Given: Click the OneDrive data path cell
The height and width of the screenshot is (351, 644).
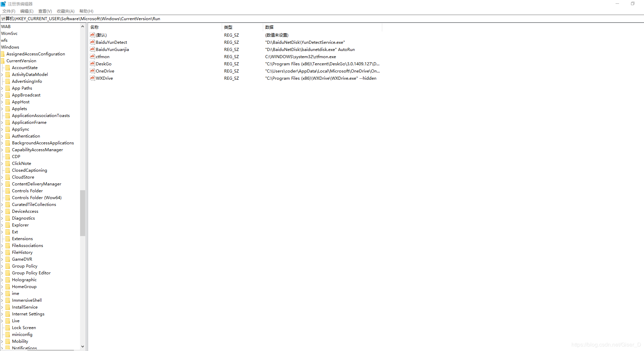Looking at the screenshot, I should coord(322,71).
